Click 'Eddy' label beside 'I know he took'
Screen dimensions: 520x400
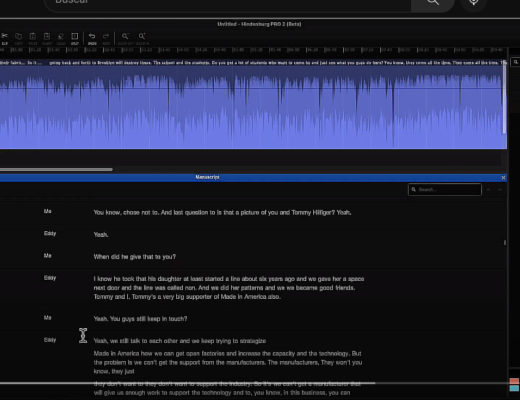point(50,278)
